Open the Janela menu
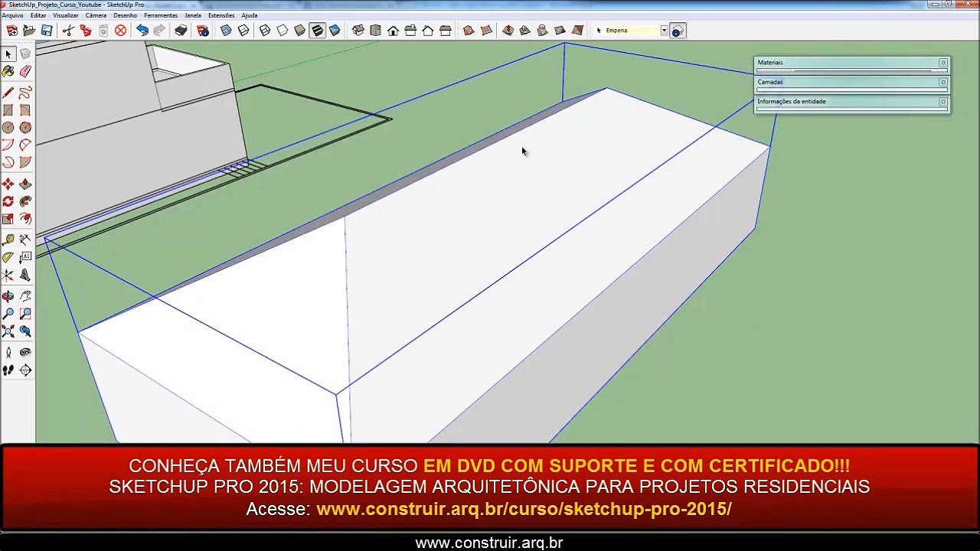The height and width of the screenshot is (551, 980). pyautogui.click(x=193, y=15)
